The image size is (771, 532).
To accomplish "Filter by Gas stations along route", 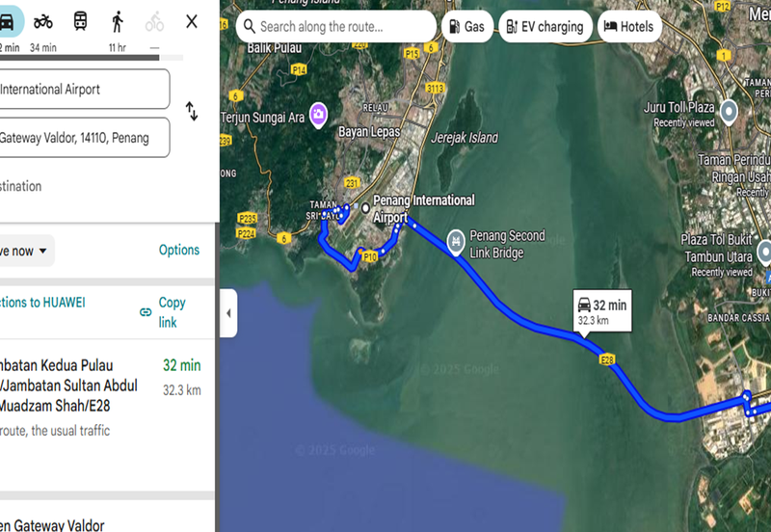I will [x=467, y=27].
